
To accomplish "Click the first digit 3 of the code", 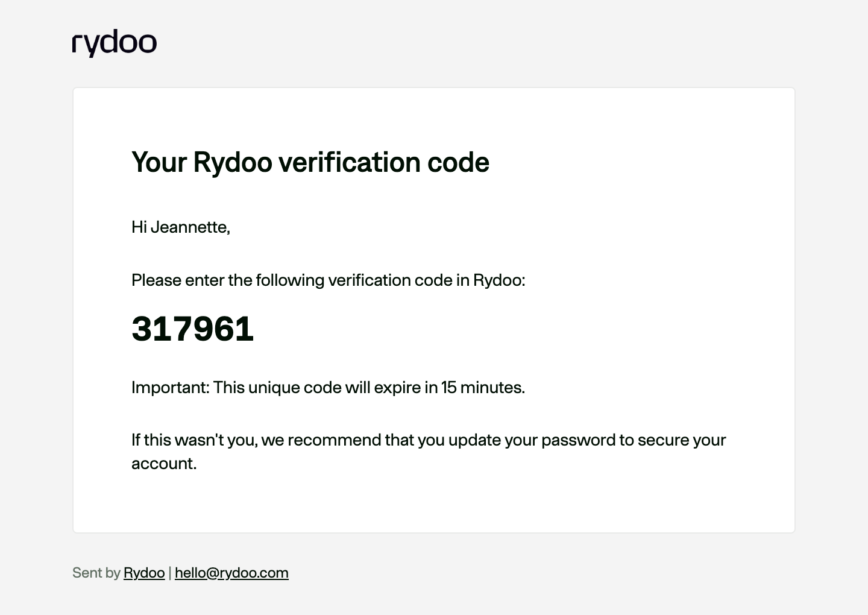I will pos(141,329).
